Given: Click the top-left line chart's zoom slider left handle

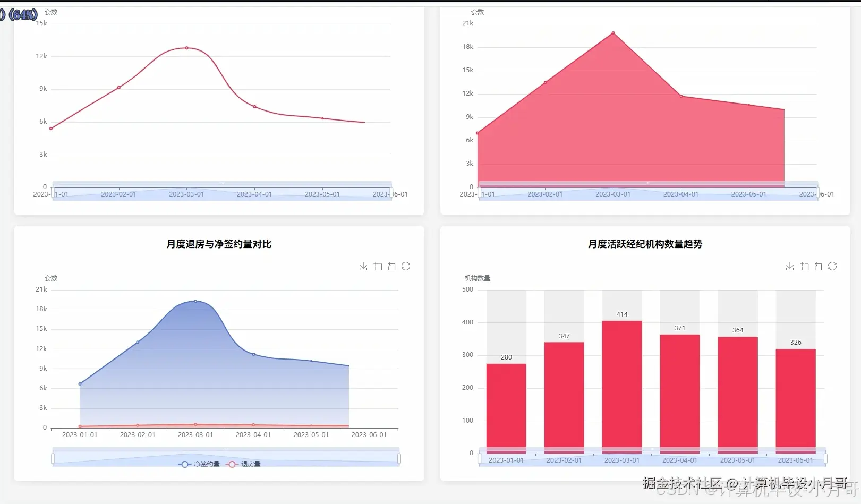Looking at the screenshot, I should pyautogui.click(x=53, y=192).
